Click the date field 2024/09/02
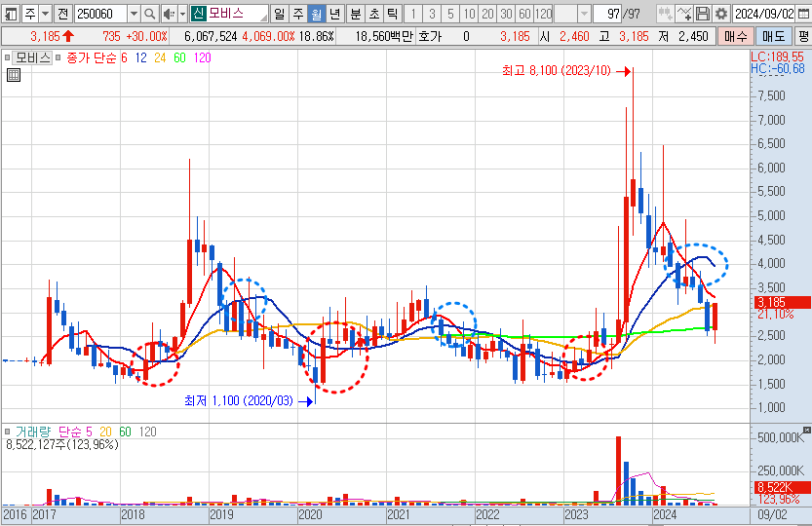The image size is (812, 526). pos(764,14)
